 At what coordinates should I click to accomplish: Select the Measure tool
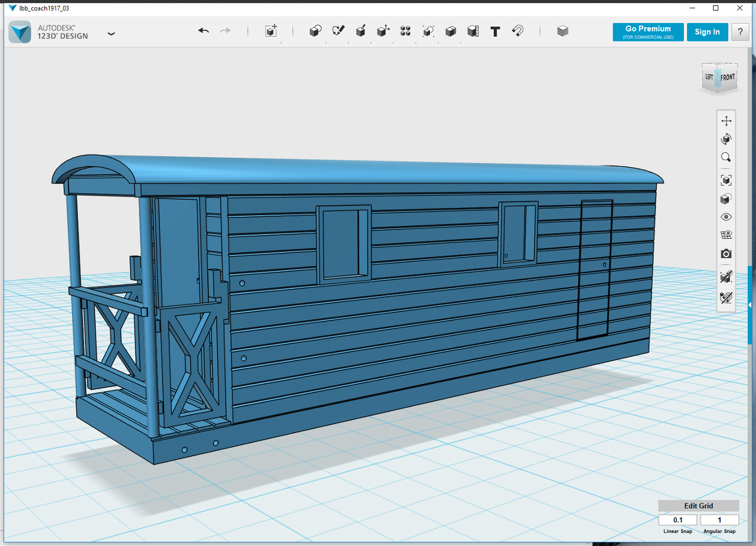[x=473, y=31]
